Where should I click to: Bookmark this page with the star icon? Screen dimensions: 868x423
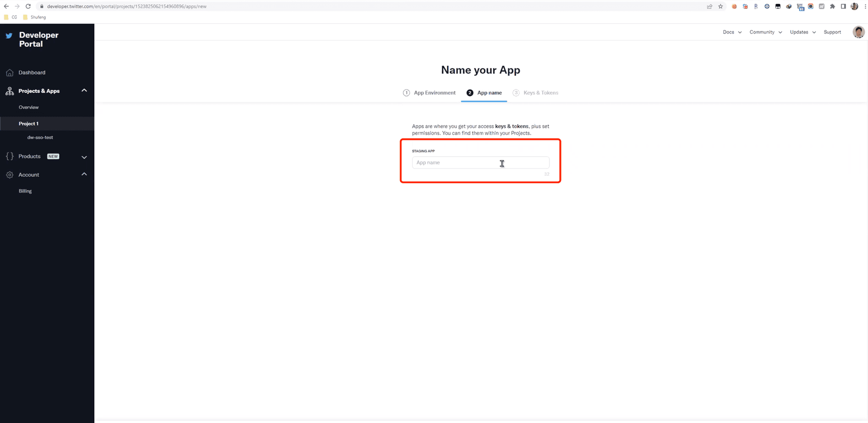coord(720,7)
